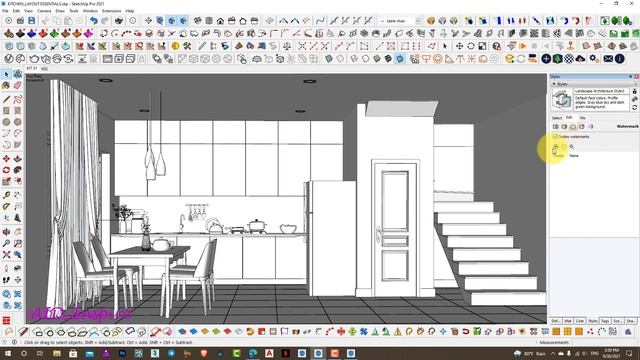Viewport: 640px width, 360px height.
Task: Switch to the Select tab in Styles
Action: [x=557, y=118]
